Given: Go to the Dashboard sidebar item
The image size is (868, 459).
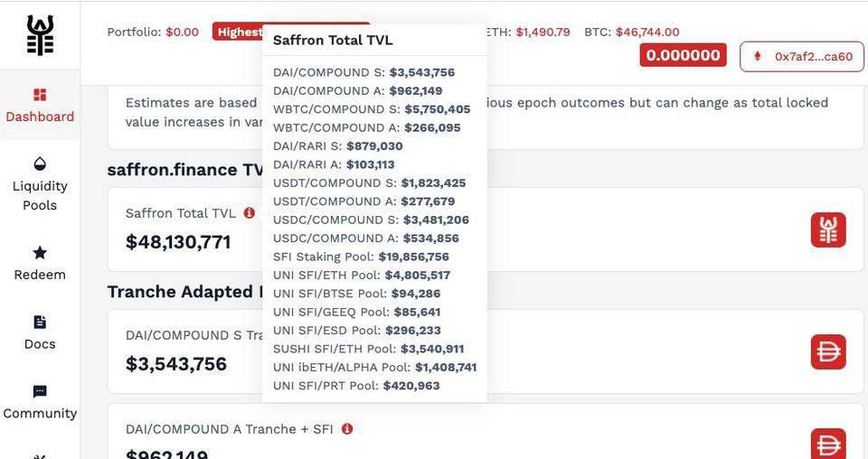Looking at the screenshot, I should click(40, 105).
